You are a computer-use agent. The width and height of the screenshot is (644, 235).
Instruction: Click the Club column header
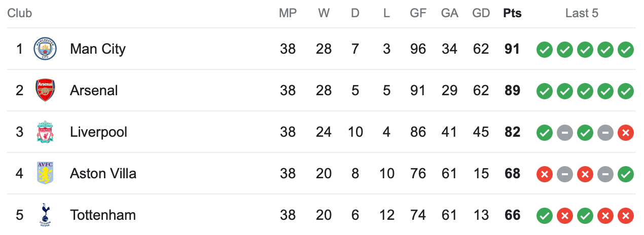point(19,13)
